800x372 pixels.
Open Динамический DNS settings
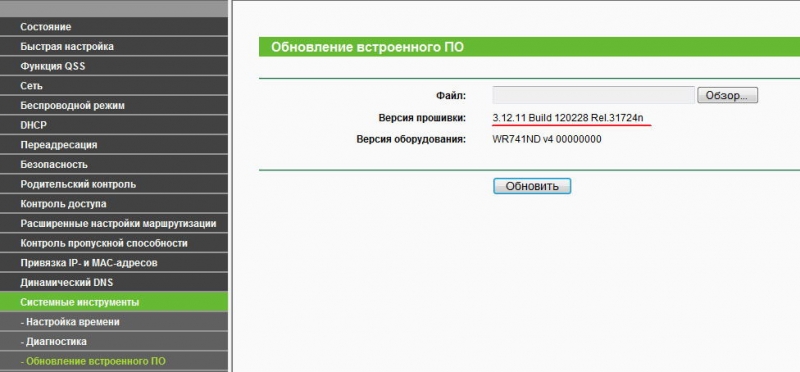(114, 283)
